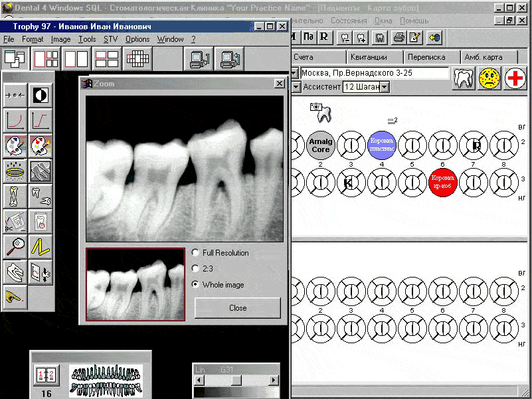532x399 pixels.
Task: Click the black-and-white contrast invert icon
Action: pos(41,95)
